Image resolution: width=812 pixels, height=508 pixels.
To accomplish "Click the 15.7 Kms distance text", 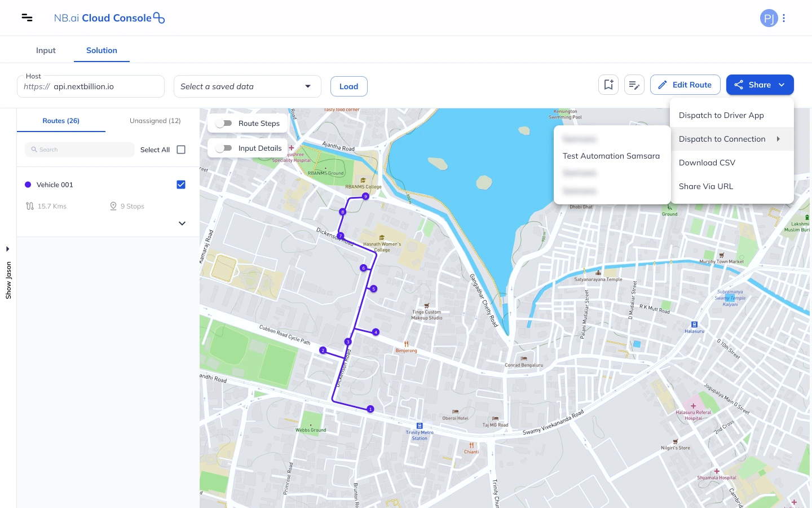I will 52,207.
